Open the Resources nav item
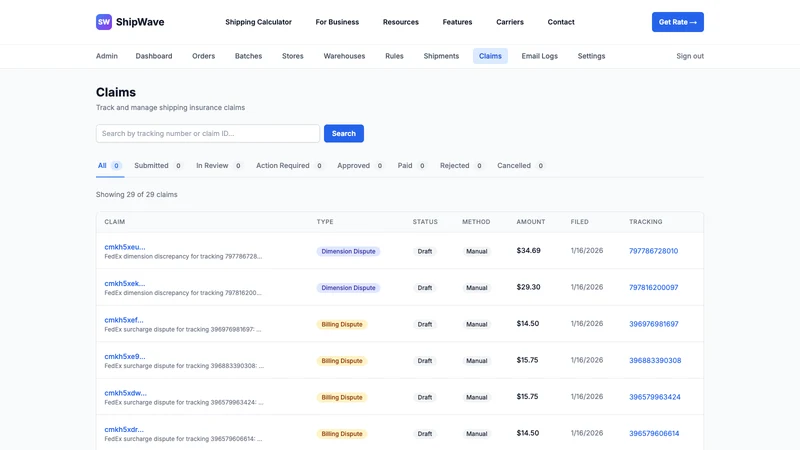Screen dimensions: 800x450 pyautogui.click(x=401, y=22)
